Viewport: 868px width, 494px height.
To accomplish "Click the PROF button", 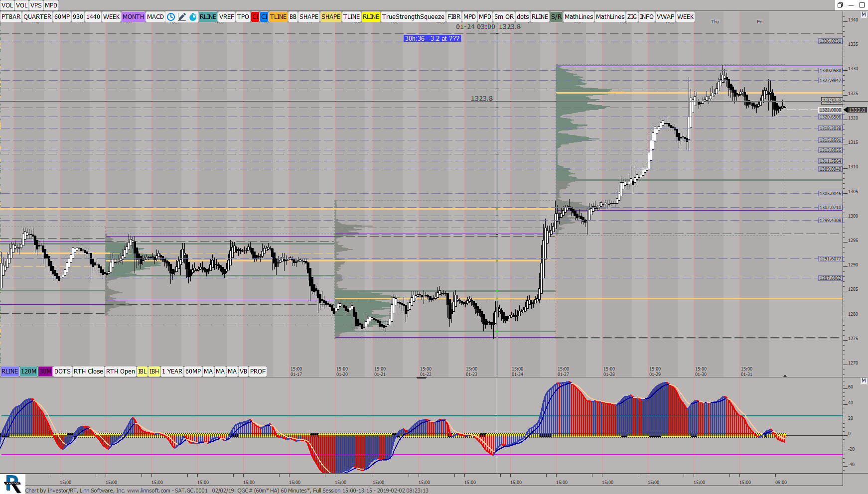I will [x=258, y=371].
